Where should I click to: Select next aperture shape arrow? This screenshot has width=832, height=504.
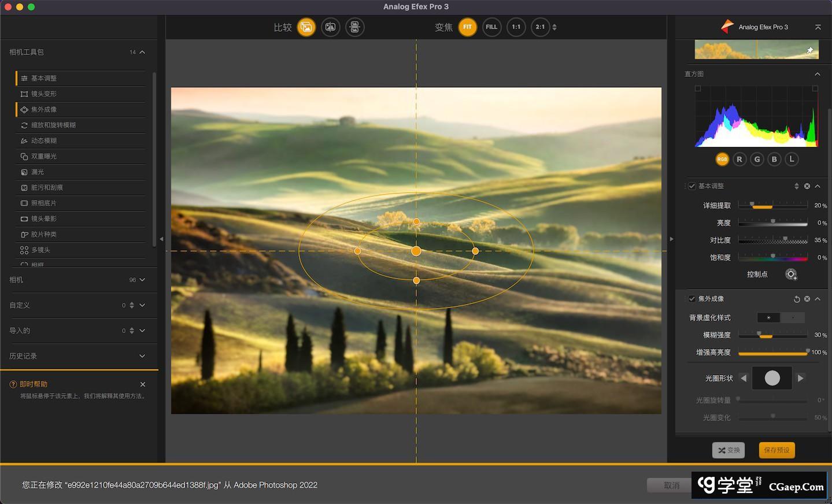coord(801,378)
